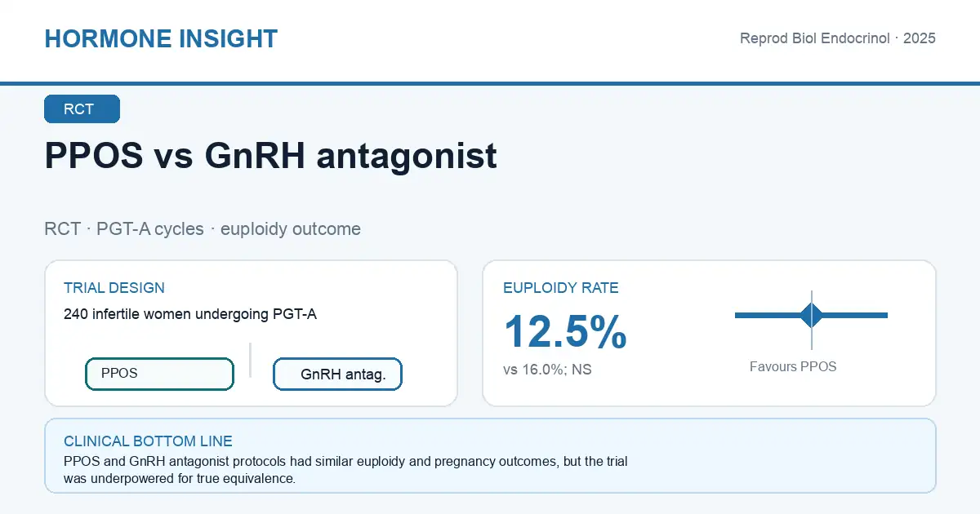Click the confidence interval horizontal bar
Screen dimensions: 980x514
(x=811, y=315)
